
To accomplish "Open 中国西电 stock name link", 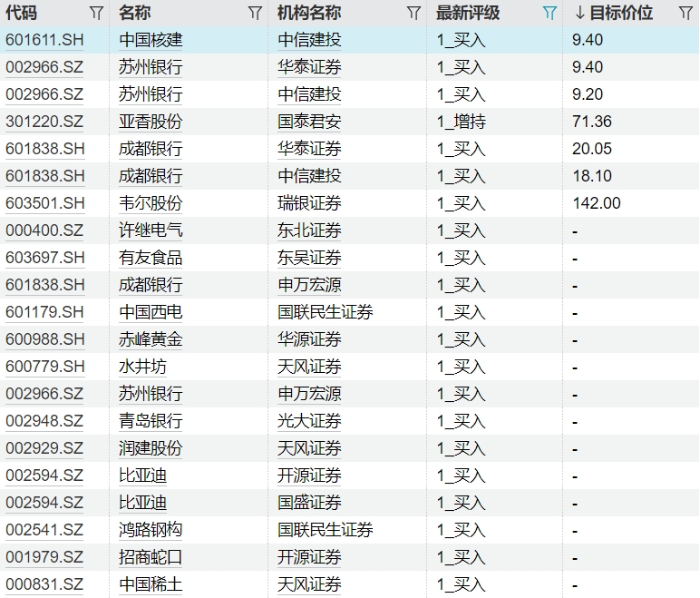I will (x=151, y=312).
